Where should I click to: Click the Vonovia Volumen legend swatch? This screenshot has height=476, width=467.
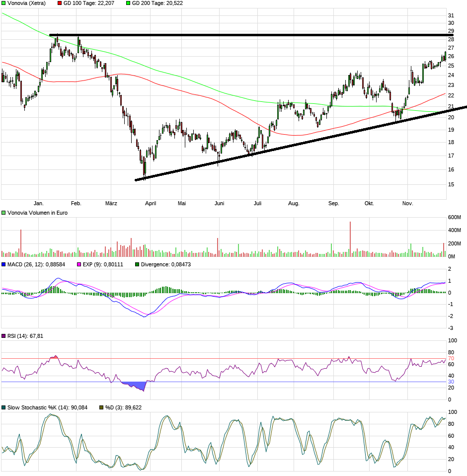[x=3, y=213]
